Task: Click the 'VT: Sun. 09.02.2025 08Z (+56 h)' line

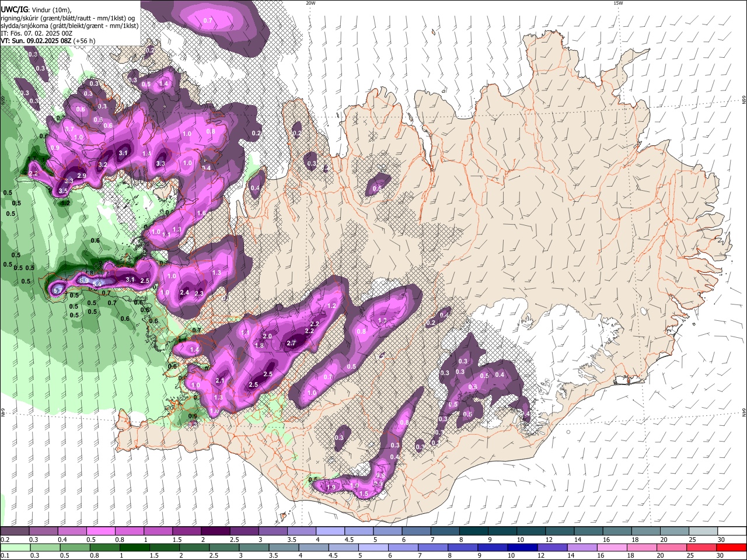Action: 48,41
